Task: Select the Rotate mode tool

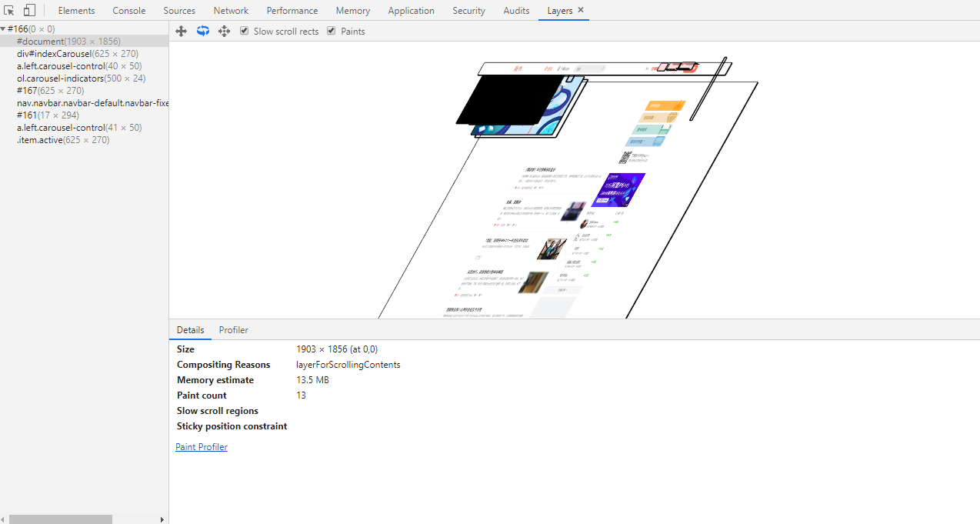Action: point(203,31)
